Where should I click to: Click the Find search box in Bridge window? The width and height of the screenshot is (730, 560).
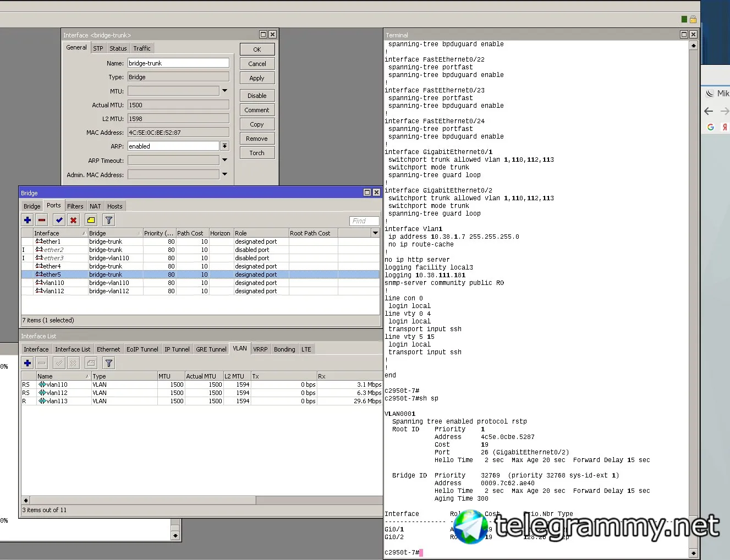point(364,221)
